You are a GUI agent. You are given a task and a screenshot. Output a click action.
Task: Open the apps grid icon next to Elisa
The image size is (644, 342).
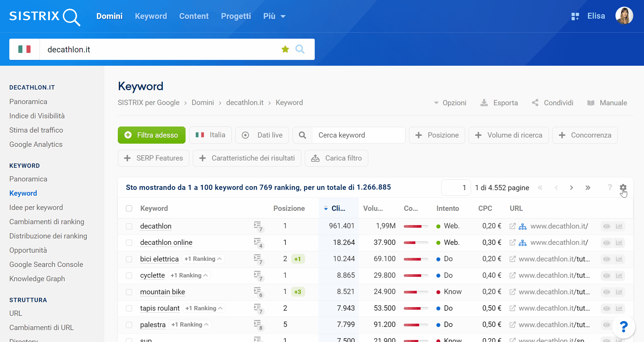(x=575, y=16)
